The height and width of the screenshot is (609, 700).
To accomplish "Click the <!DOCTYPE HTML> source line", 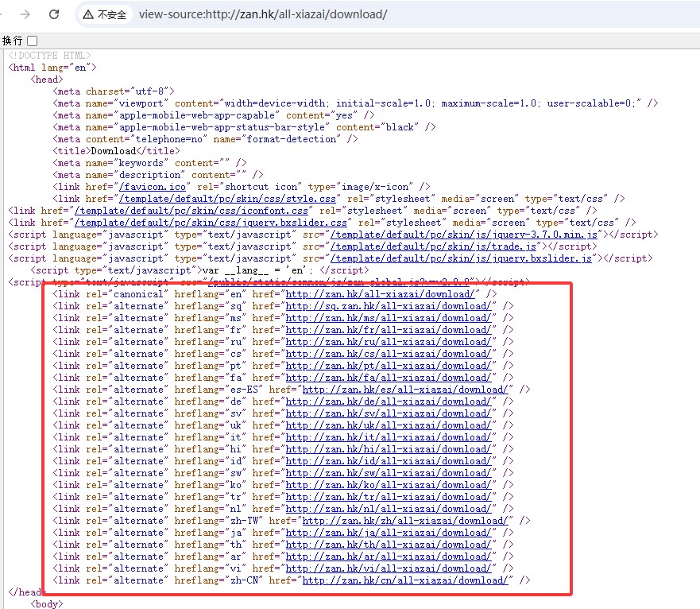I will click(49, 56).
